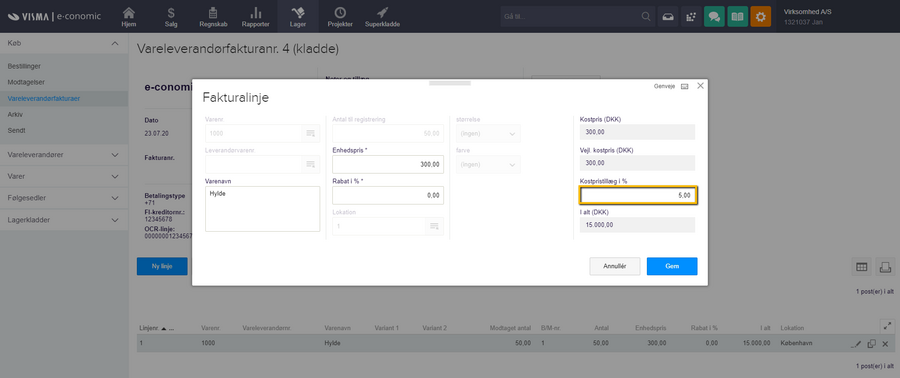Focus the Enhedspris input field
The height and width of the screenshot is (378, 900).
pyautogui.click(x=388, y=164)
